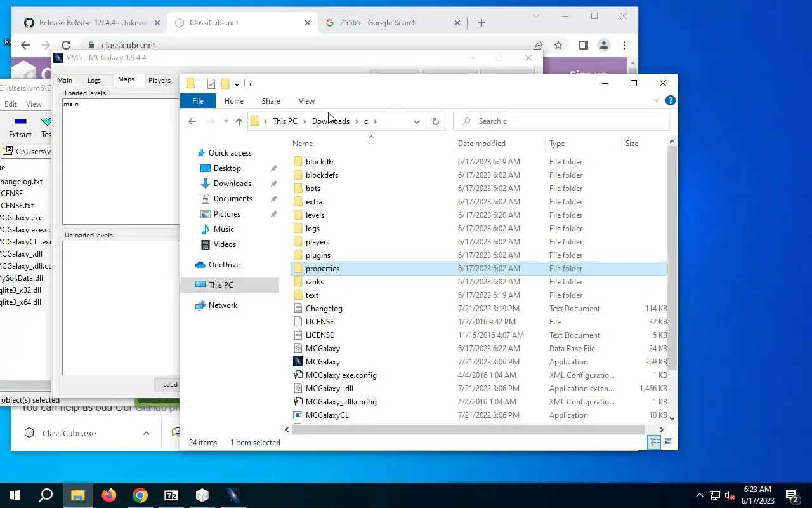Bookmark this page with star icon
Viewport: 812px width, 508px height.
(558, 45)
